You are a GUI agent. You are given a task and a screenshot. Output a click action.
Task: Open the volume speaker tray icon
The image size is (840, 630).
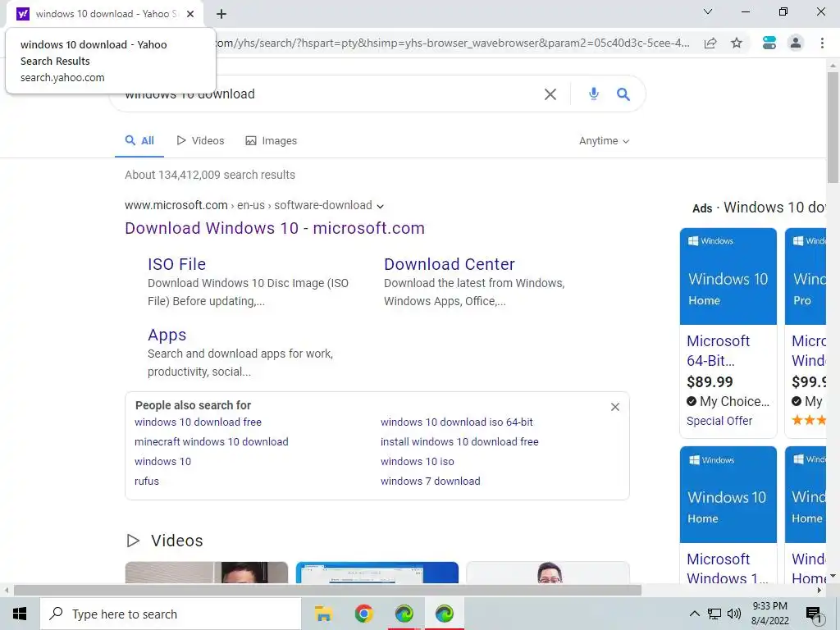tap(734, 614)
